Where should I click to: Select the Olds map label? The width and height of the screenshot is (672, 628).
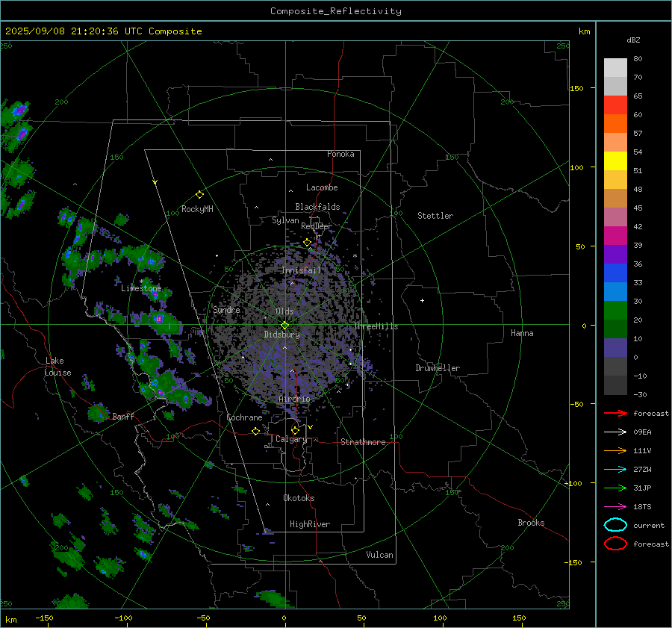284,311
